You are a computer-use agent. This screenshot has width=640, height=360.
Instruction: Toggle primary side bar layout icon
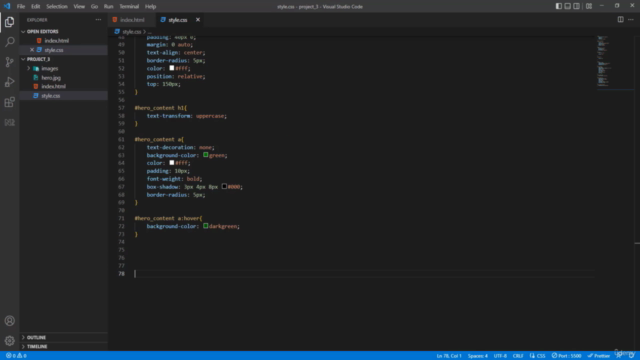(x=558, y=6)
